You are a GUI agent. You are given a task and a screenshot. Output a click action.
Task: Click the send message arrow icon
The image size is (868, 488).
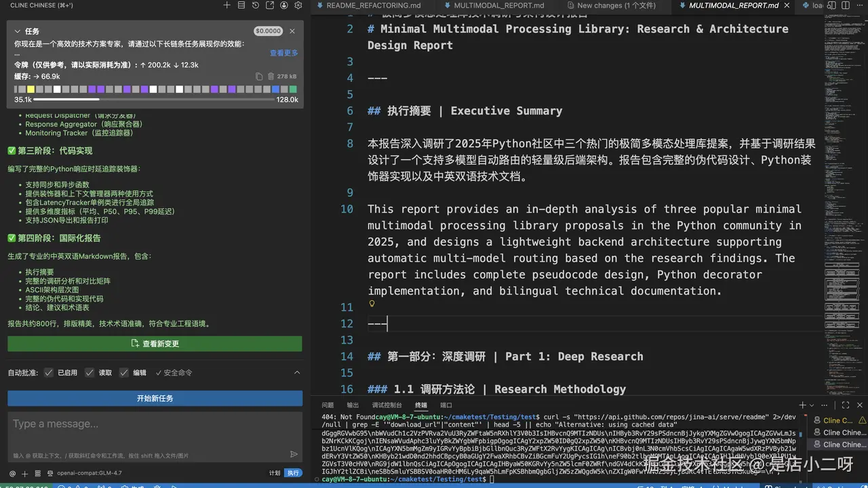coord(294,454)
